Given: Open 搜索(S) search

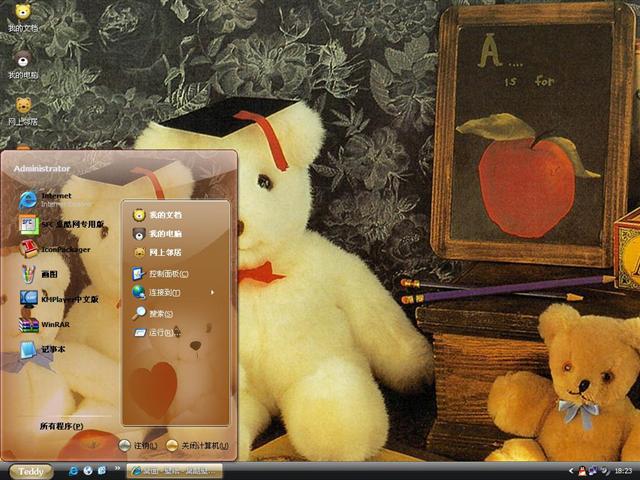Looking at the screenshot, I should [x=153, y=313].
